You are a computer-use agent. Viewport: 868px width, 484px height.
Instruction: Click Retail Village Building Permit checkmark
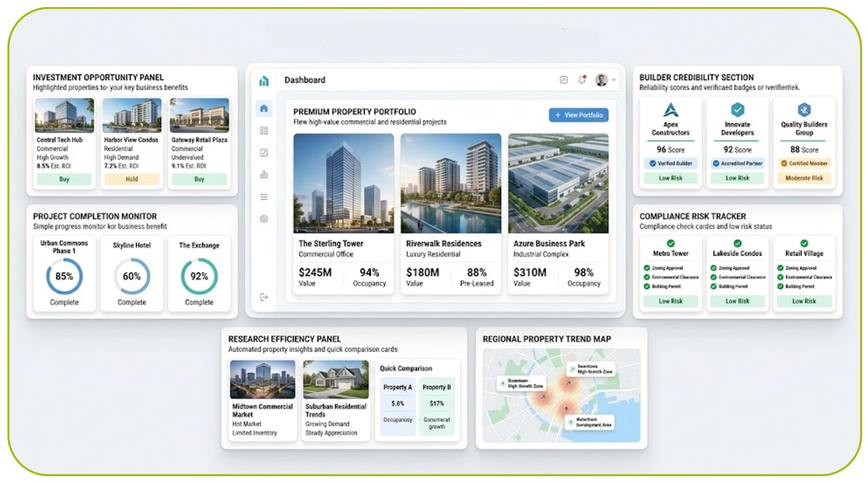click(x=781, y=286)
